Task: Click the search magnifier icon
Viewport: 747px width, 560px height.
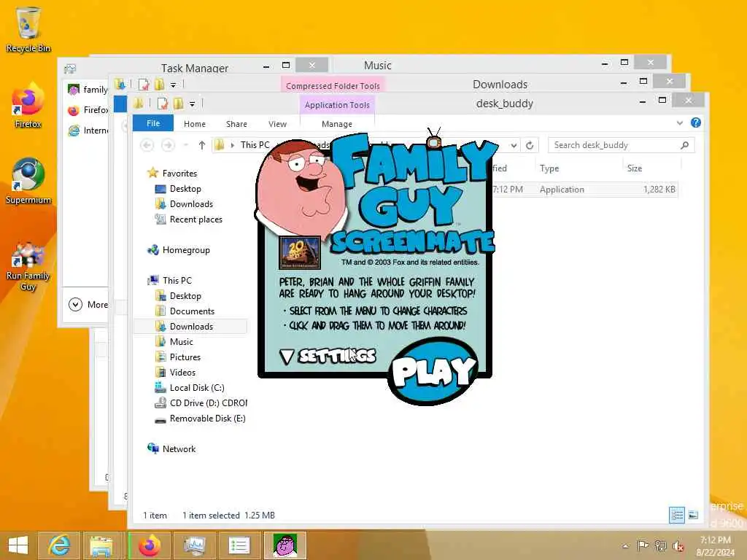Action: click(x=684, y=145)
